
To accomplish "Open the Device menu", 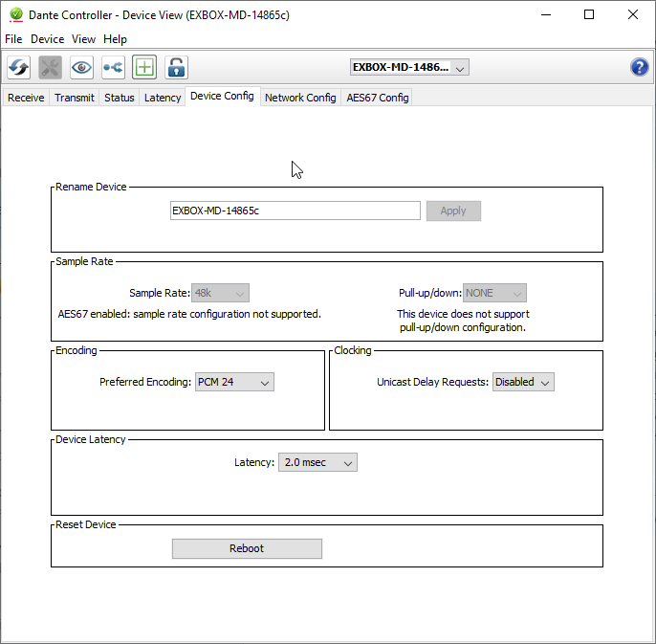I will (47, 39).
